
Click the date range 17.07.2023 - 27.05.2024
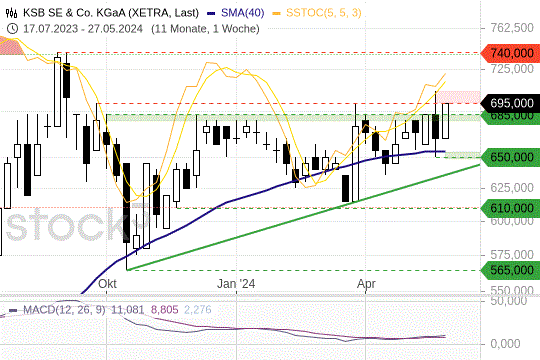coord(83,29)
